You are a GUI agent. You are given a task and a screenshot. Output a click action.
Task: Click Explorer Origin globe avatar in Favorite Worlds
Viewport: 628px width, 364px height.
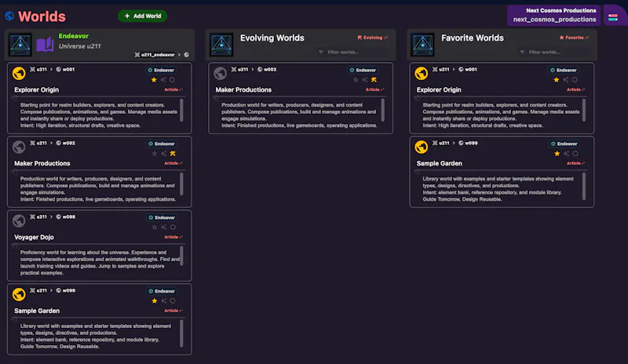click(421, 73)
